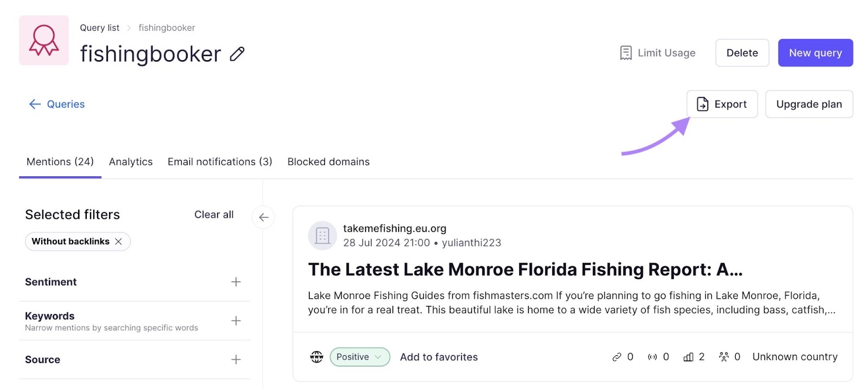Expand the Sentiment filter section

(236, 282)
